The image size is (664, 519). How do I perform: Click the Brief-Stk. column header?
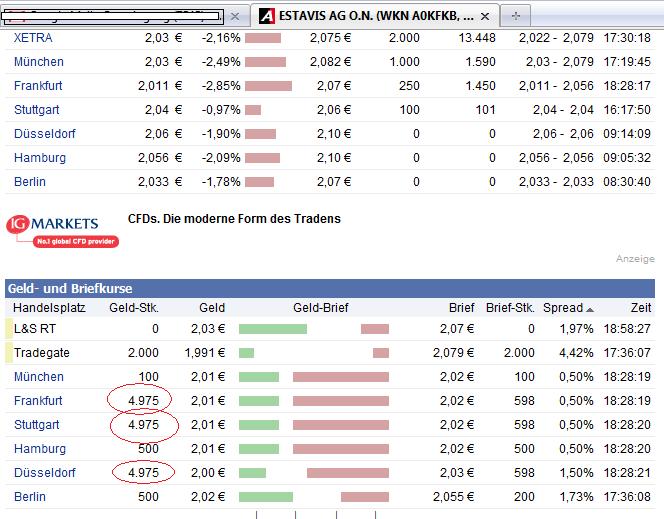click(510, 308)
